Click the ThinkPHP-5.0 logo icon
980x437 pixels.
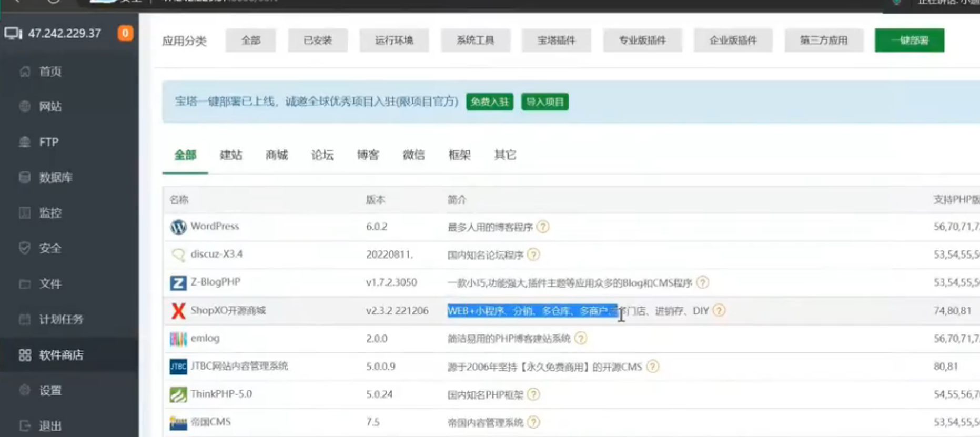(178, 394)
